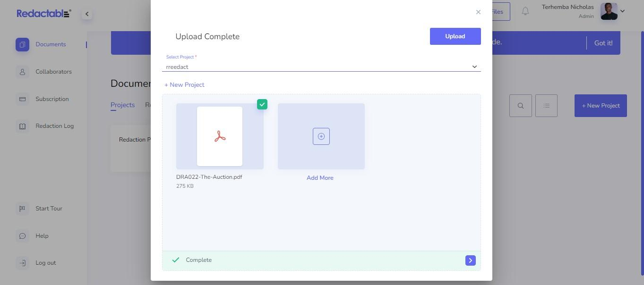The width and height of the screenshot is (644, 285).
Task: Open Help from the sidebar
Action: click(42, 236)
